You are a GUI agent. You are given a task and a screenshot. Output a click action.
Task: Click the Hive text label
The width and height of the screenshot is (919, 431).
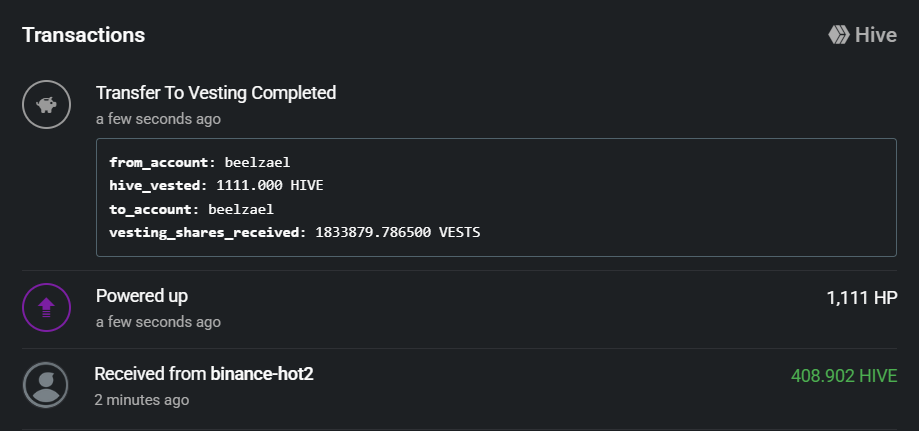click(876, 35)
